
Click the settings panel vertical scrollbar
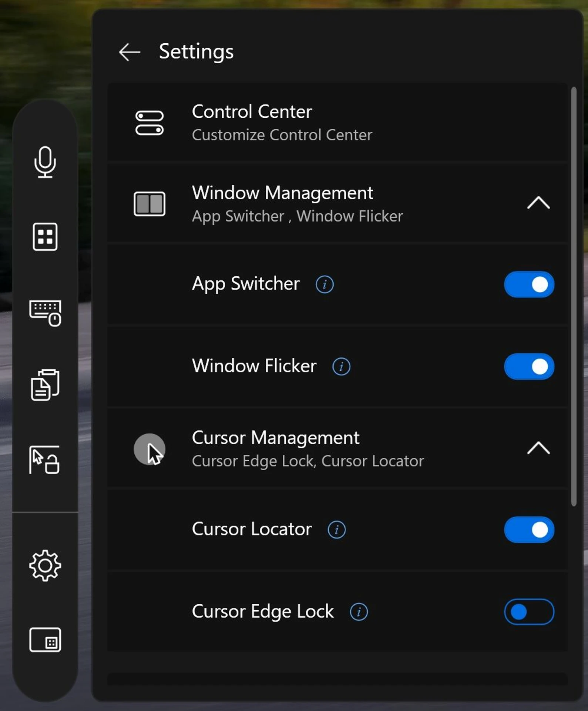point(574,296)
